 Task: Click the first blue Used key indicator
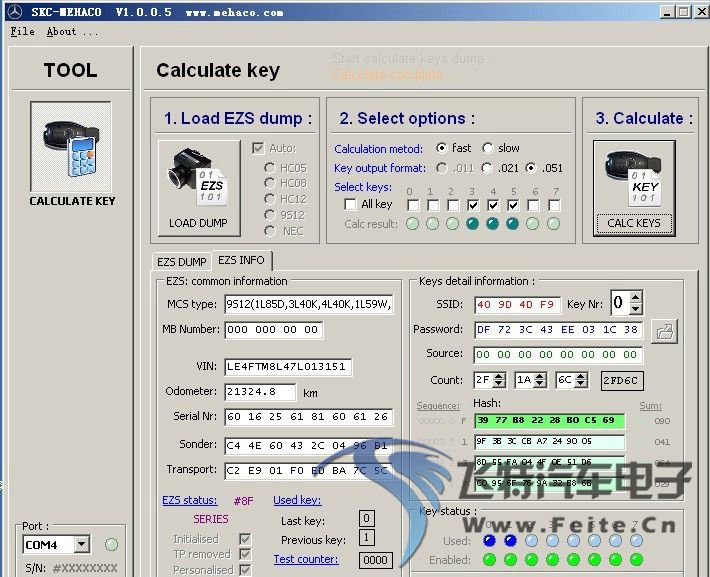click(x=489, y=540)
